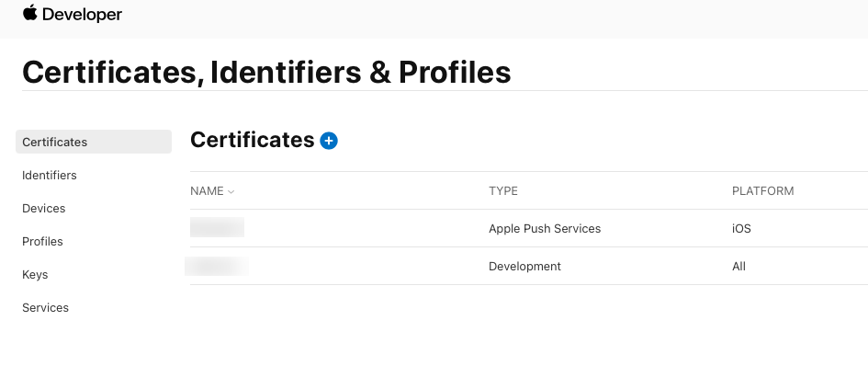Sort by the NAME column chevron
The image size is (868, 389).
(231, 191)
